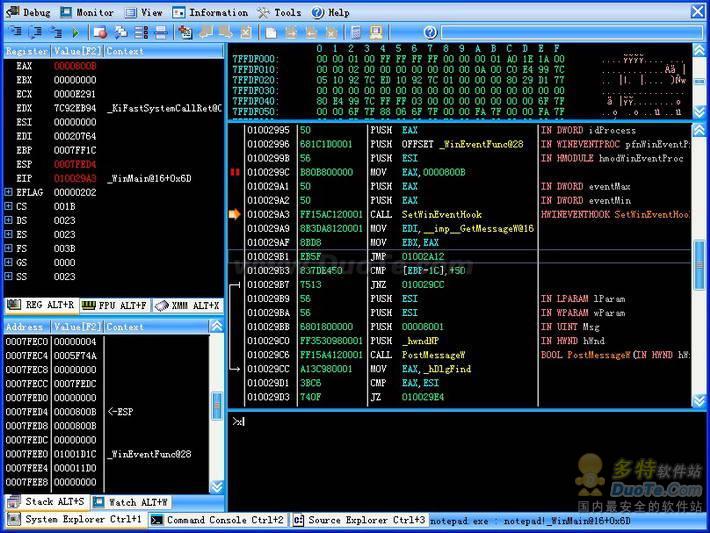Switch to the Stack ALT+S tab

(x=47, y=502)
